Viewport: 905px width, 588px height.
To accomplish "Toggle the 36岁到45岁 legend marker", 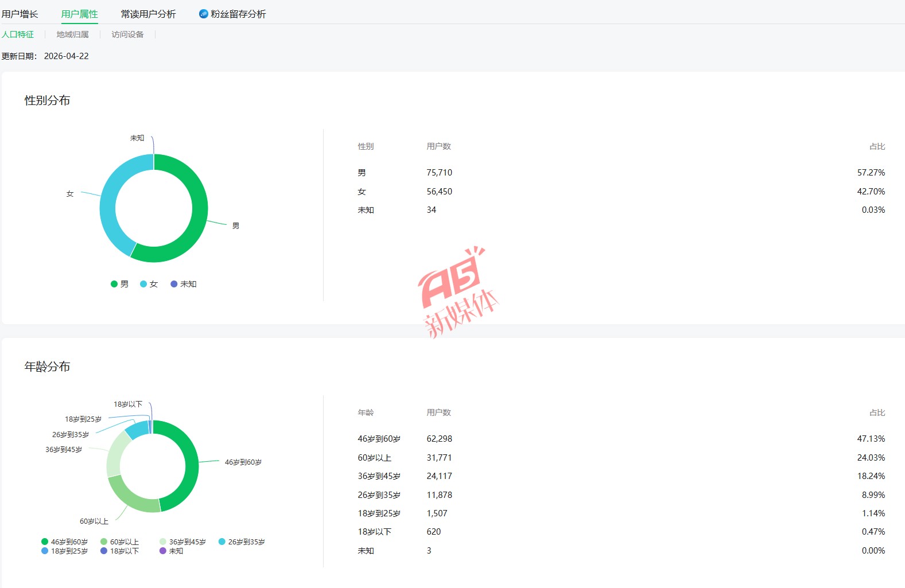I will [x=163, y=542].
